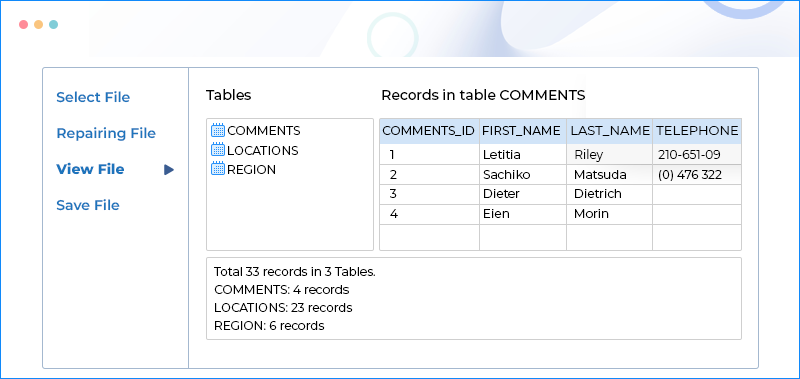The height and width of the screenshot is (379, 800).
Task: Go to the Repairing File step
Action: pyautogui.click(x=106, y=133)
